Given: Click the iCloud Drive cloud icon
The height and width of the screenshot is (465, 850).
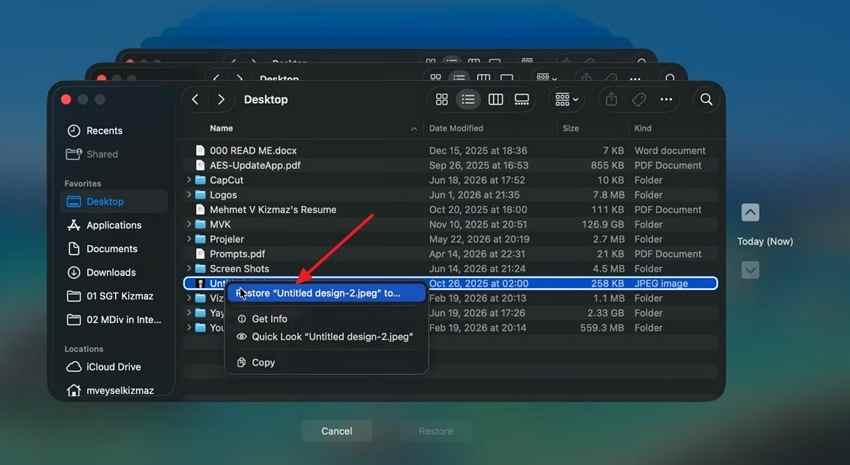Looking at the screenshot, I should [x=74, y=367].
